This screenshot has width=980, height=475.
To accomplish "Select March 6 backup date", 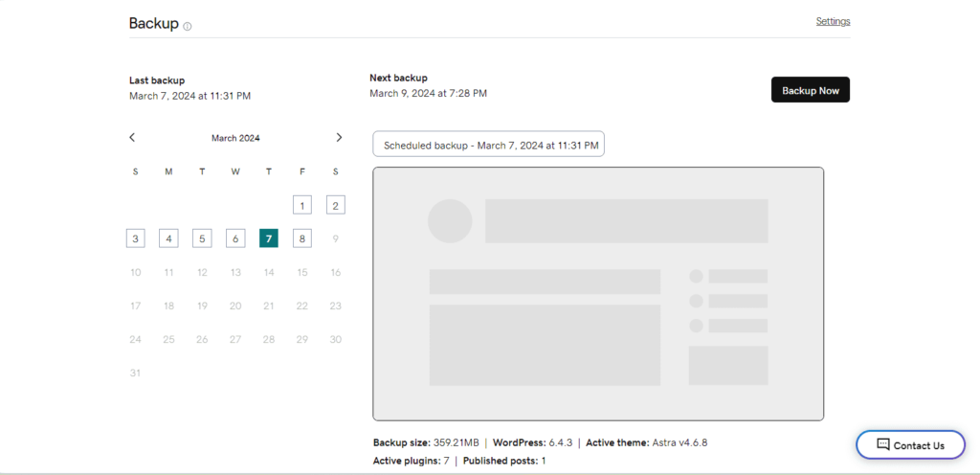I will pos(235,238).
